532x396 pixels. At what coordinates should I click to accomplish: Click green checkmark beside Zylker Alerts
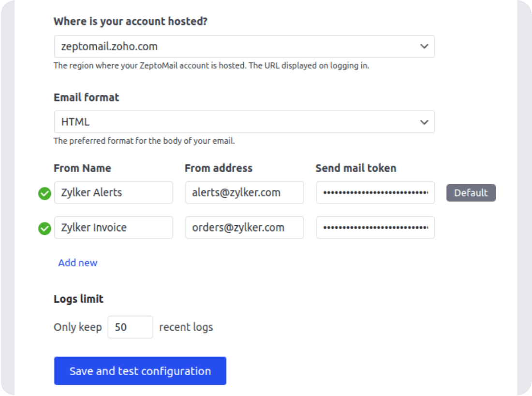point(44,193)
